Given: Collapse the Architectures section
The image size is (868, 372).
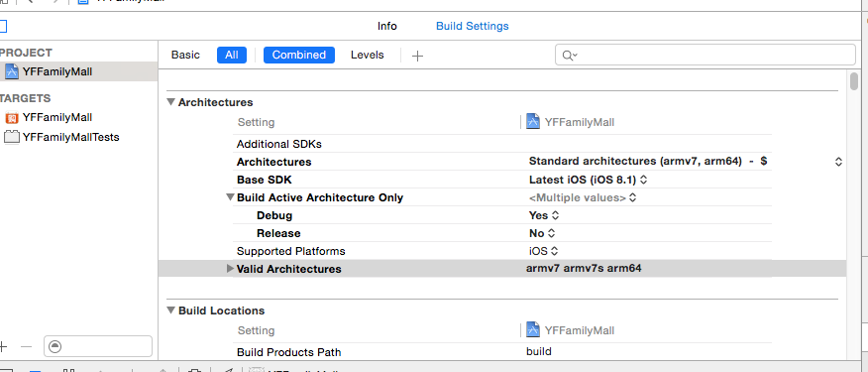Looking at the screenshot, I should [171, 102].
